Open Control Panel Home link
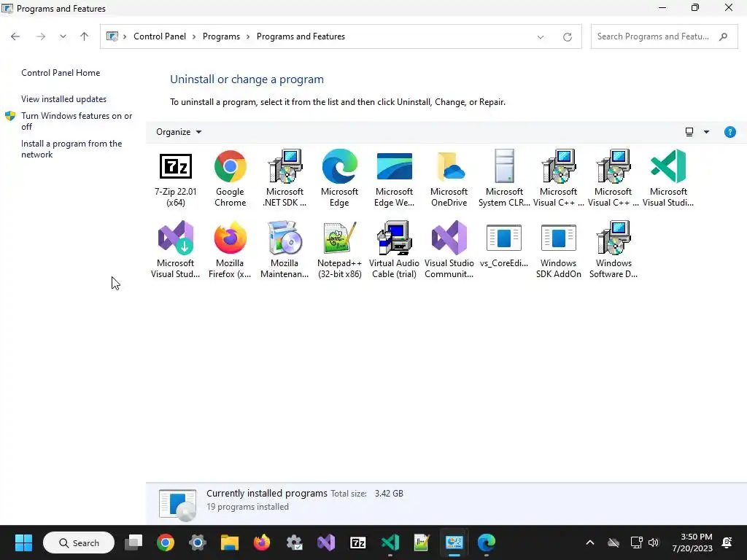The height and width of the screenshot is (560, 747). tap(61, 73)
